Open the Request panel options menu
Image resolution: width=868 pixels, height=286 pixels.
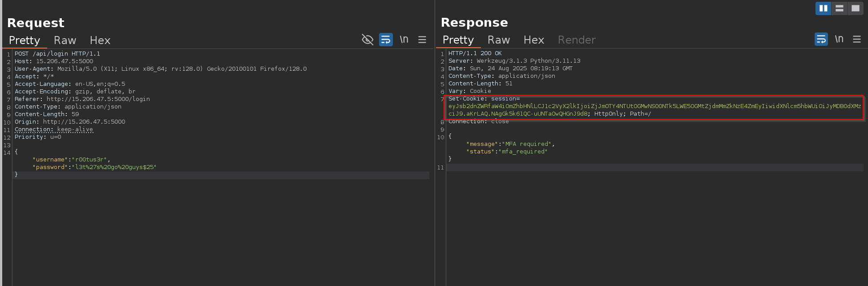point(422,40)
